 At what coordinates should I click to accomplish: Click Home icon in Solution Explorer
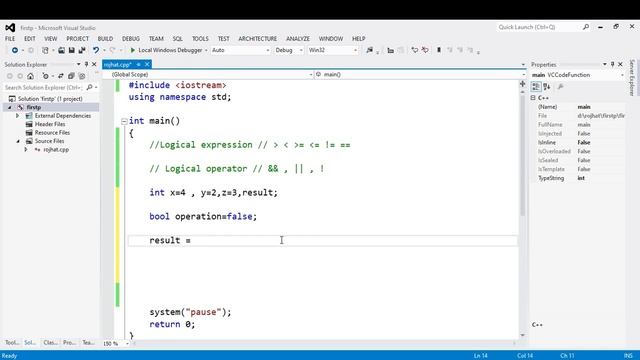tap(30, 76)
